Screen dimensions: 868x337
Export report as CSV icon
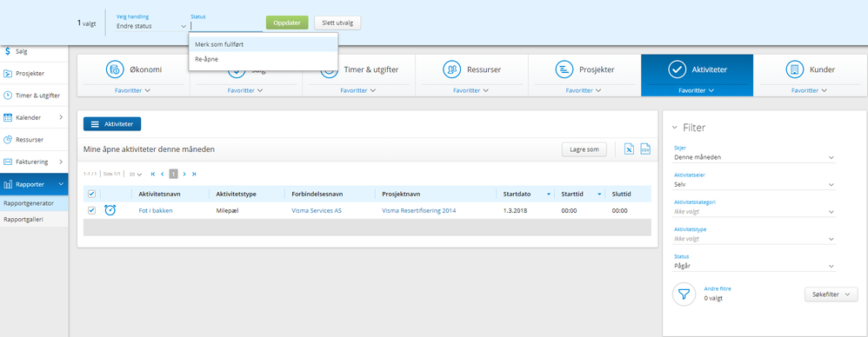click(644, 149)
